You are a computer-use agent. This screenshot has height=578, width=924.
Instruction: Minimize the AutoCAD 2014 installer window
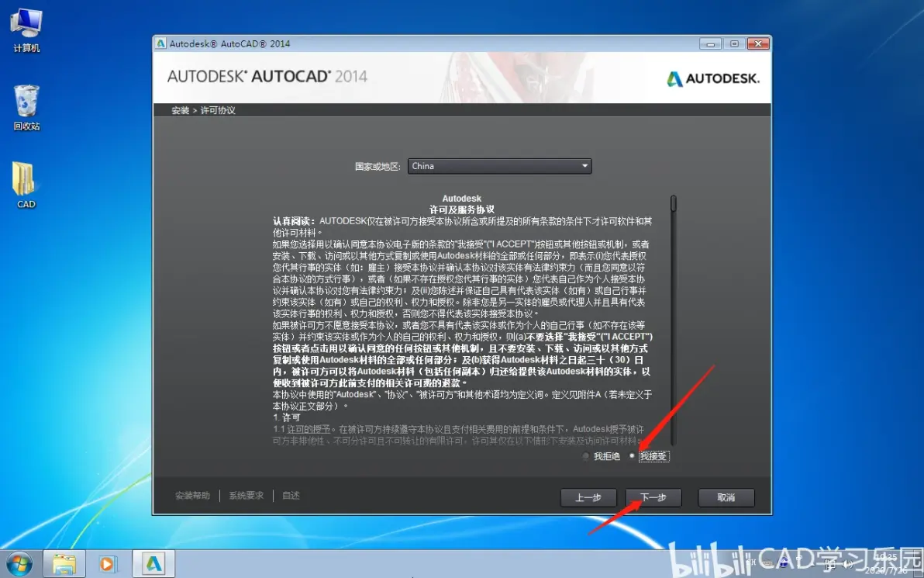tap(710, 43)
